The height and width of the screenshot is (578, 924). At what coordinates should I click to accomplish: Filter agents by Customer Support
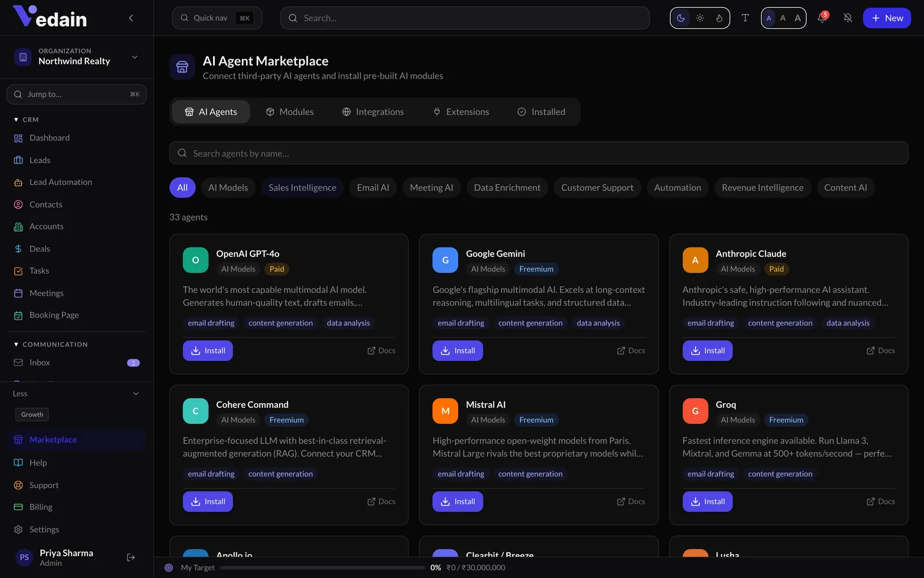pyautogui.click(x=597, y=188)
